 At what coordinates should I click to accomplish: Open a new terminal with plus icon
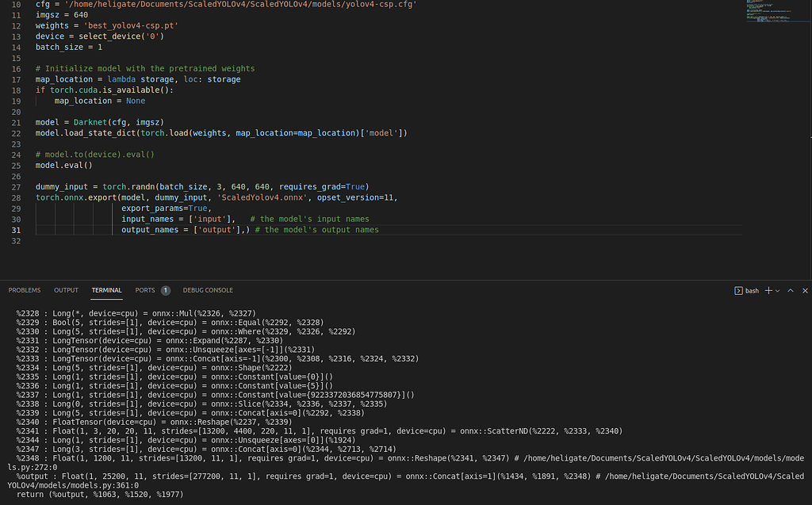pyautogui.click(x=768, y=291)
